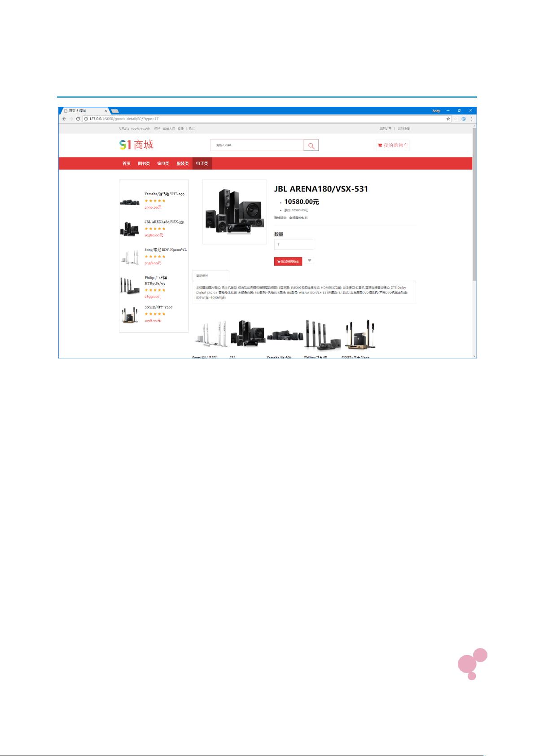535x756 pixels.
Task: Open the Sony BDV-N9200WL sidebar link
Action: coord(165,250)
